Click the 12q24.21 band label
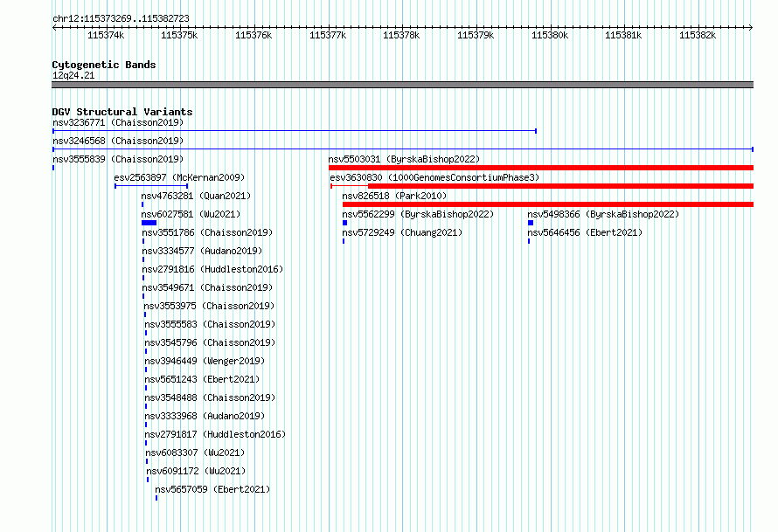778x532 pixels. pos(73,75)
